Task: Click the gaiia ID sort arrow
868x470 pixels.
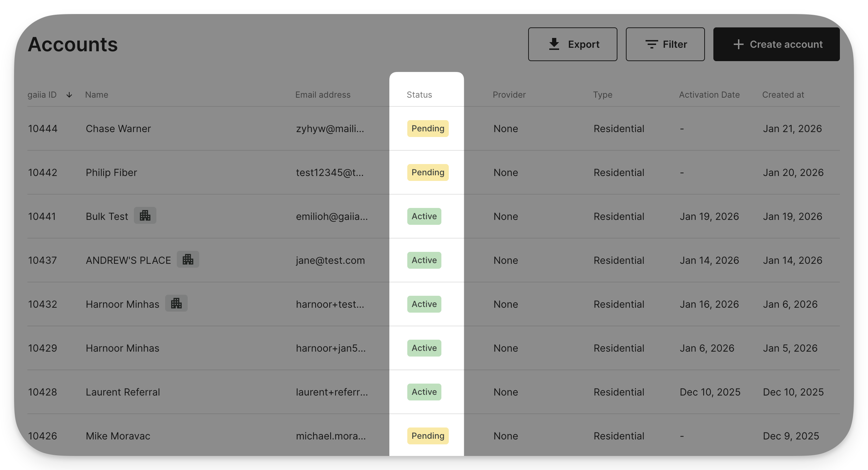Action: point(69,95)
